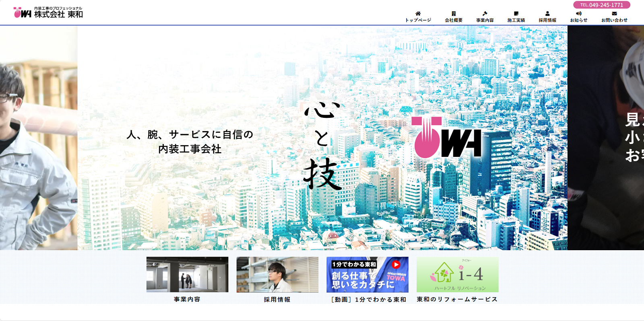Click the note icon above 施工実績
644x321 pixels.
(516, 13)
